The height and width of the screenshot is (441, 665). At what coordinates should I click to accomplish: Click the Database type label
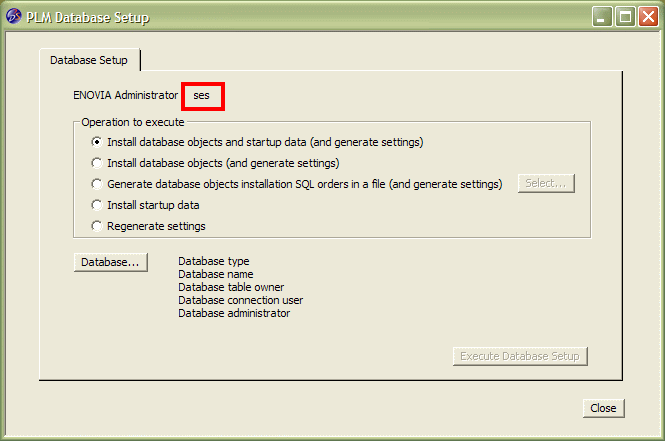coord(214,261)
